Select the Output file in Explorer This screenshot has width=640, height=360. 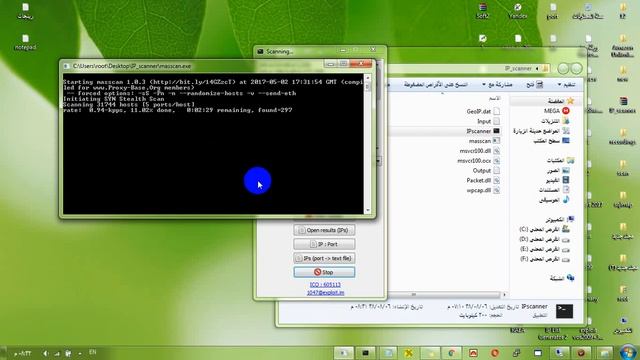[x=486, y=171]
